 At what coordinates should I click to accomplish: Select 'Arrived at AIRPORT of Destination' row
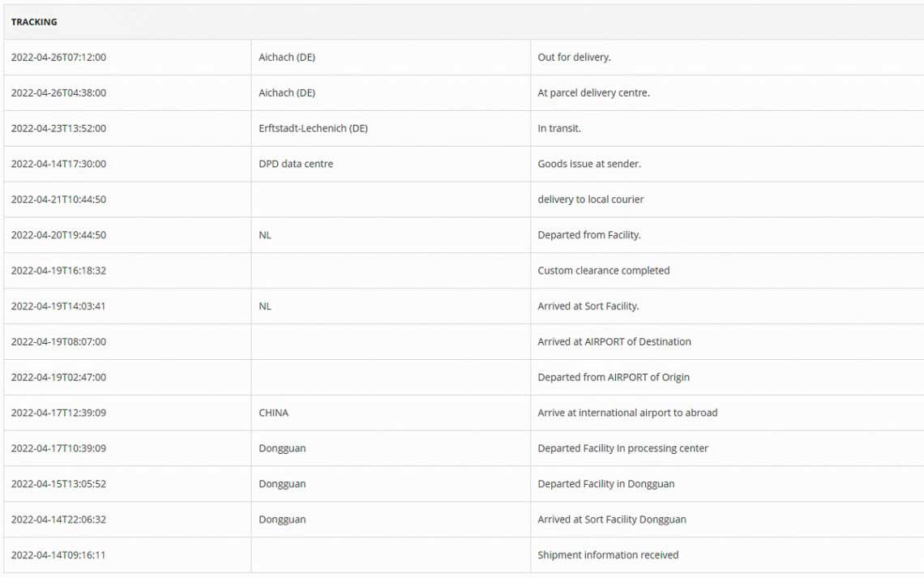(614, 342)
